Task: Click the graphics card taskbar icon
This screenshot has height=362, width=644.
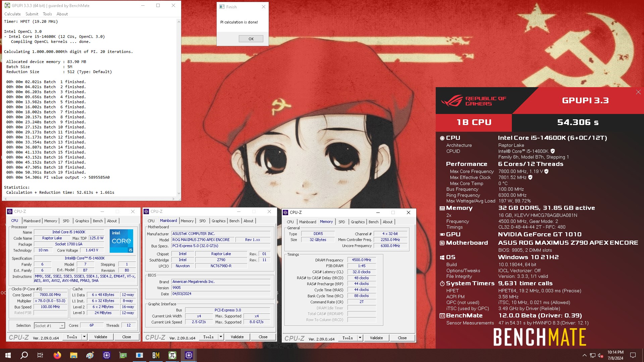Action: (x=123, y=355)
